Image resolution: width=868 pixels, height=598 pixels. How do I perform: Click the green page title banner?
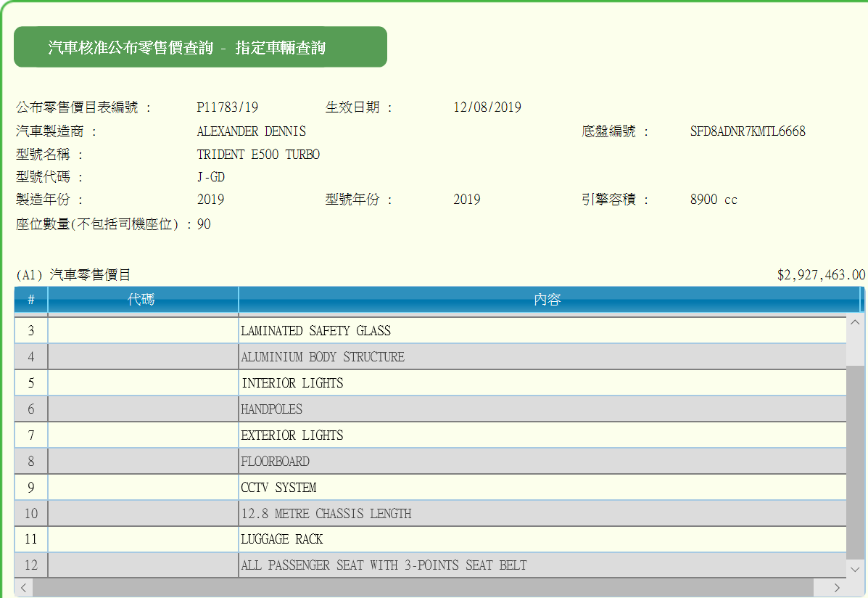[x=200, y=47]
